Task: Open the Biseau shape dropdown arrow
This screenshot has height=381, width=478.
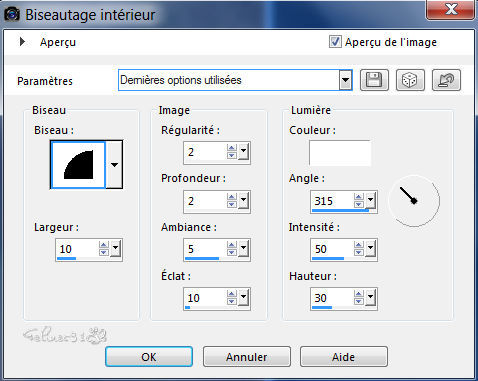Action: 114,165
